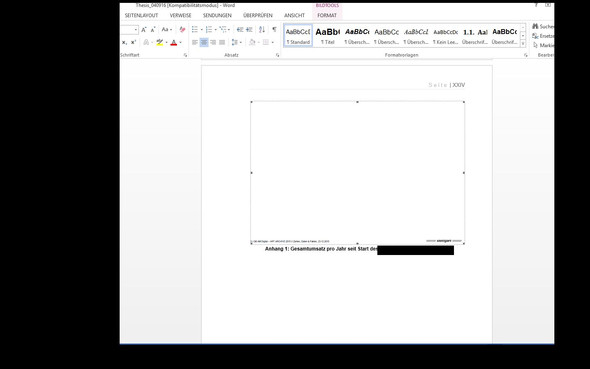Click the clear formatting eraser icon

click(x=182, y=29)
